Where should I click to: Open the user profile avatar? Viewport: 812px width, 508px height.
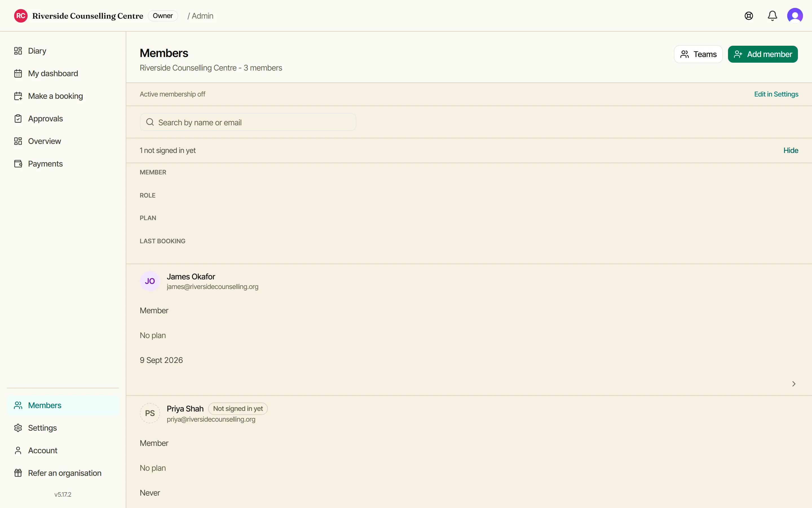point(795,16)
